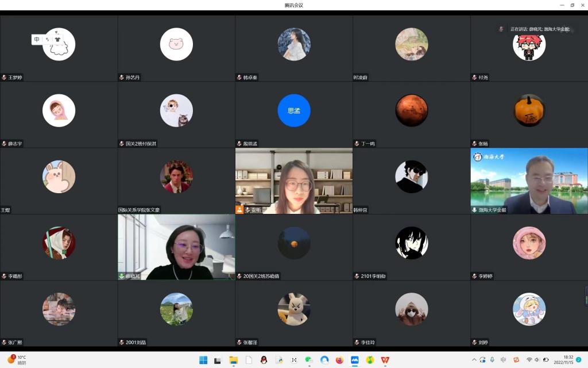Image resolution: width=588 pixels, height=368 pixels.
Task: Click muted microphone icon beside 王梦婷
Action: (4, 78)
